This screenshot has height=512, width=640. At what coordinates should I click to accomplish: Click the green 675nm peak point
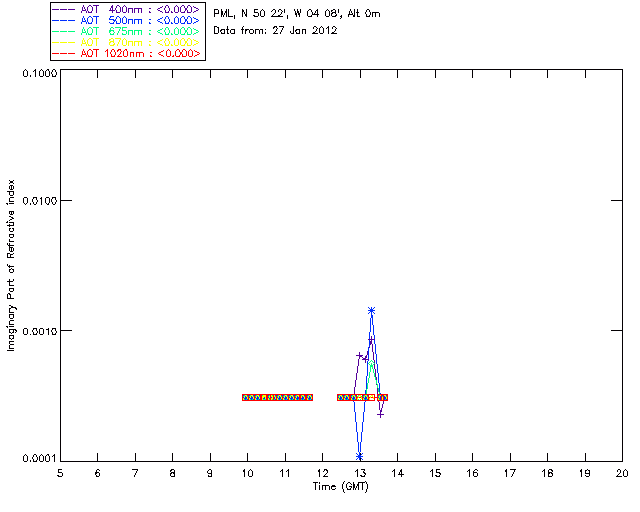coord(371,362)
